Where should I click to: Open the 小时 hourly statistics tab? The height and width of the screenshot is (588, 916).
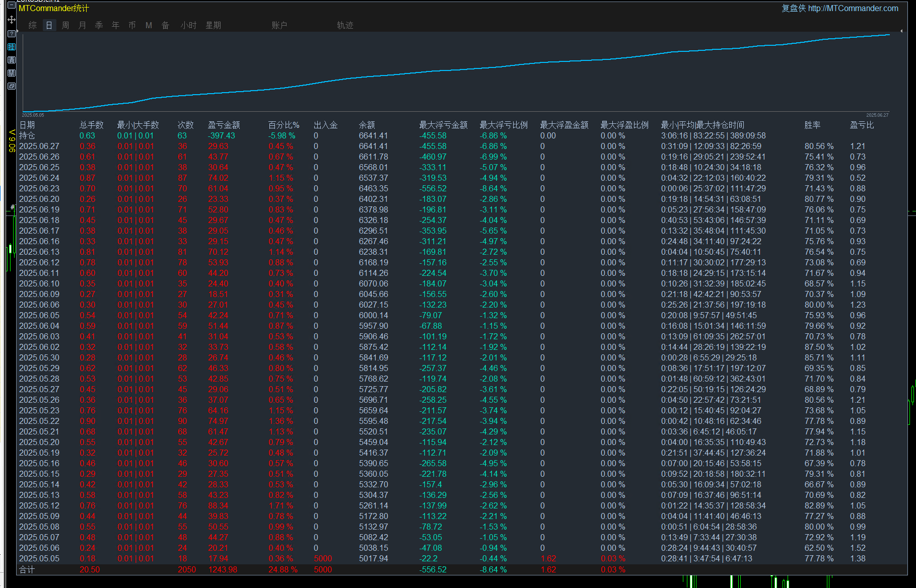pos(188,25)
